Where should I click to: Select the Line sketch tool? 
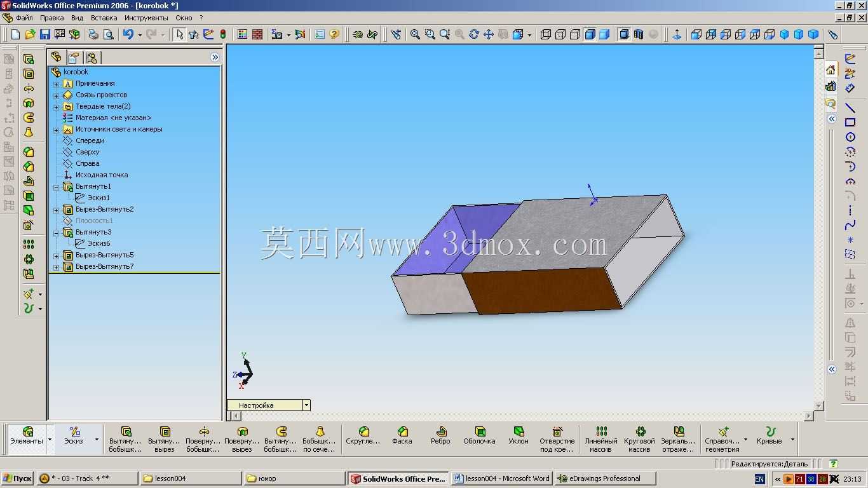pyautogui.click(x=850, y=107)
